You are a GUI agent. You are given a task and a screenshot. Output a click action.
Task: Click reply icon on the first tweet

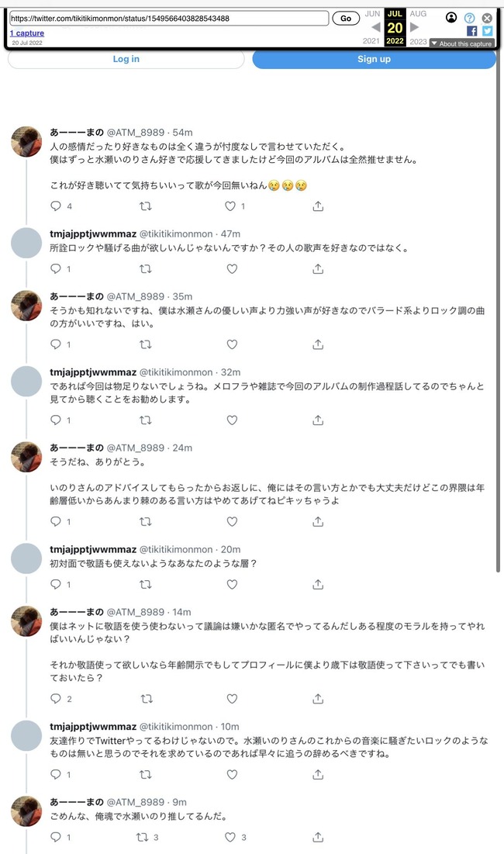[55, 206]
